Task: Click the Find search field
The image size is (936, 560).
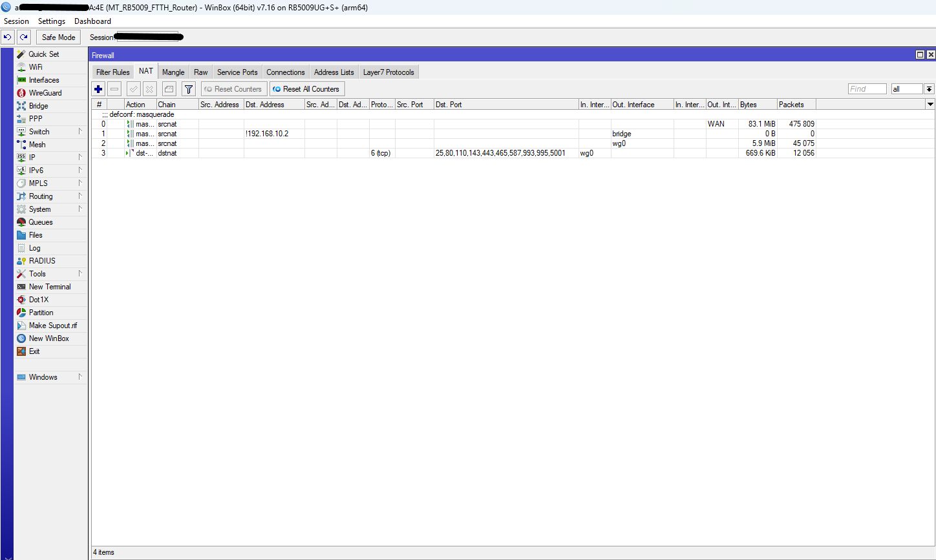Action: [x=867, y=89]
